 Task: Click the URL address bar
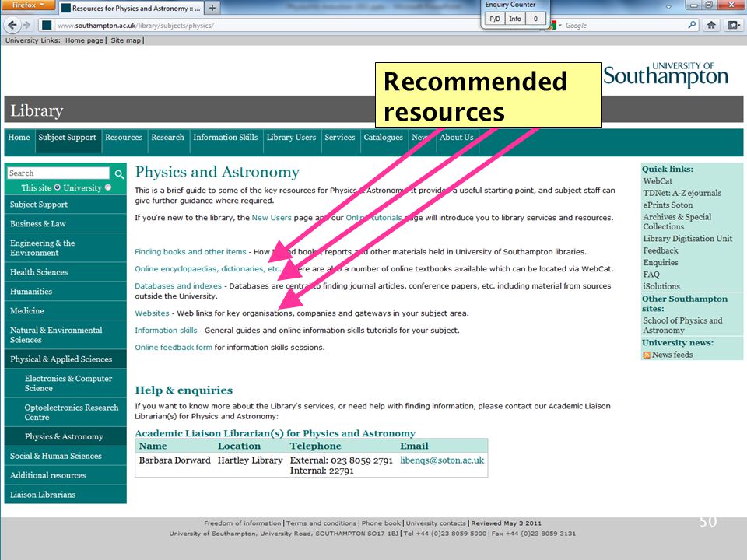tap(267, 25)
